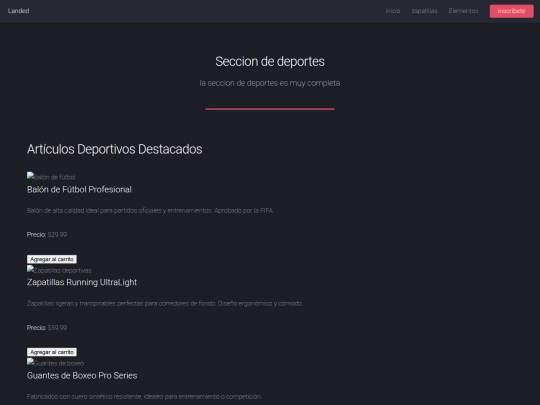Click the Guantes de Boxeo Pro Series title
Screen dimensions: 540x405
tap(82, 375)
